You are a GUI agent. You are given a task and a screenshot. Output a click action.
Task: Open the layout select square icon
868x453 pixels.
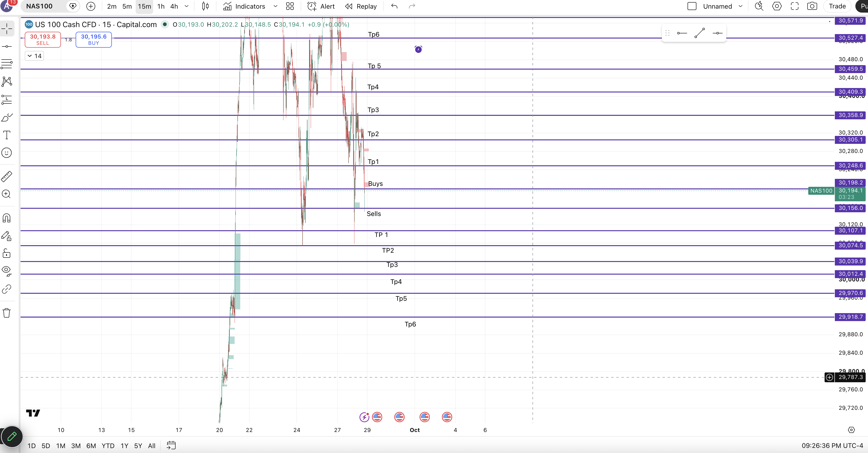coord(692,6)
